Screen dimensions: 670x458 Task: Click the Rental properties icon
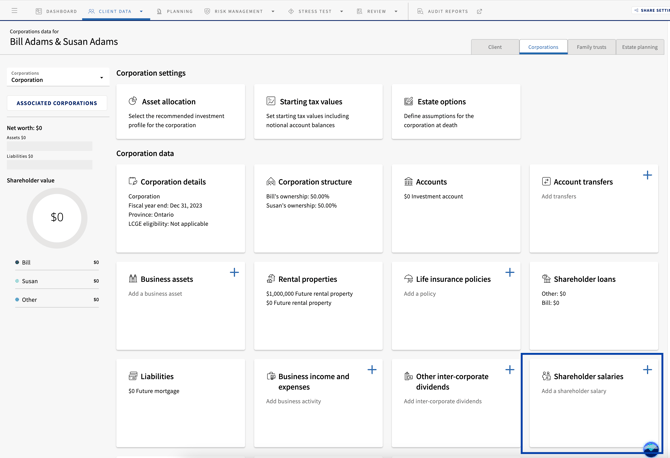point(270,279)
